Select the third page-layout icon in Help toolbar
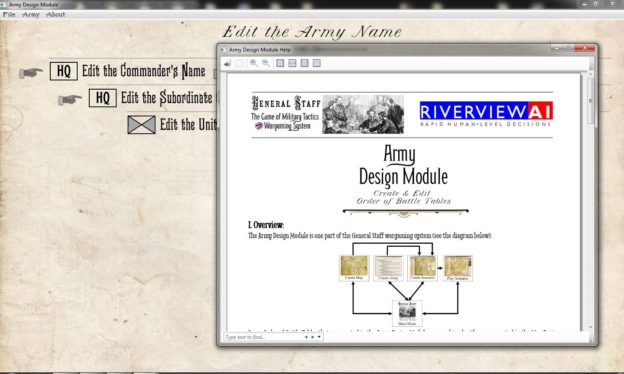This screenshot has width=624, height=374. 304,63
